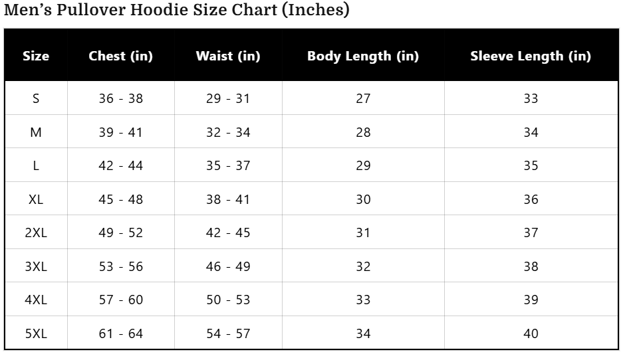623x364 pixels.
Task: Select the Body Length (in) header
Action: pos(363,56)
